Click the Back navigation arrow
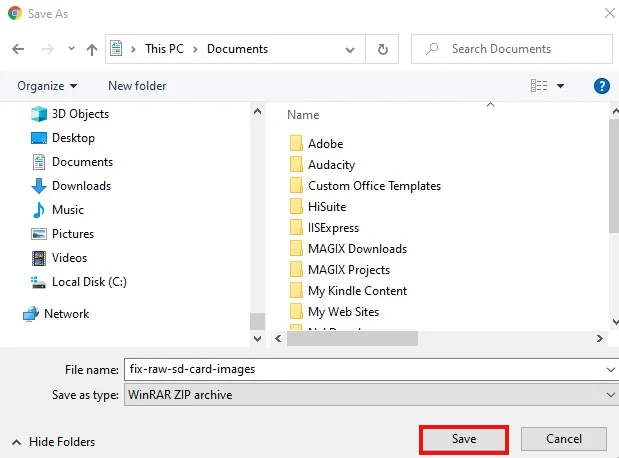Viewport: 619px width, 458px height. coord(18,49)
